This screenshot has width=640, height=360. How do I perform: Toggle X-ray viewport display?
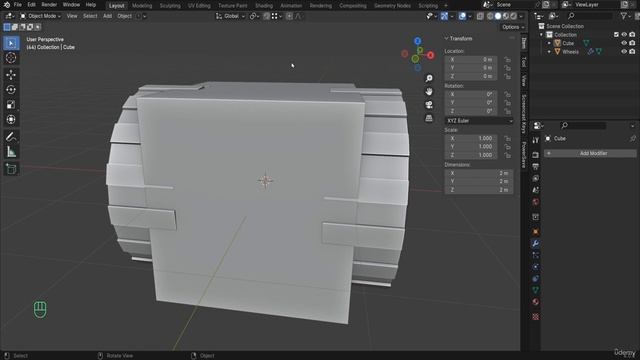480,16
